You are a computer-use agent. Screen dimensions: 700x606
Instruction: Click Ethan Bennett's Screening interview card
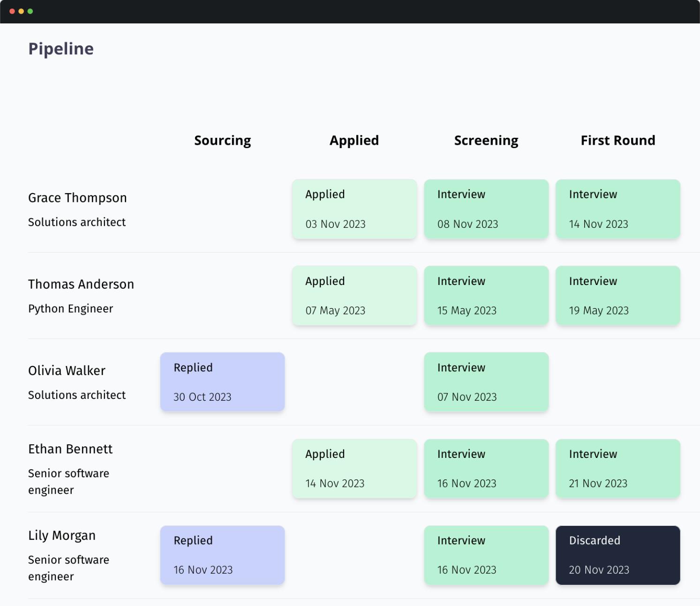486,468
